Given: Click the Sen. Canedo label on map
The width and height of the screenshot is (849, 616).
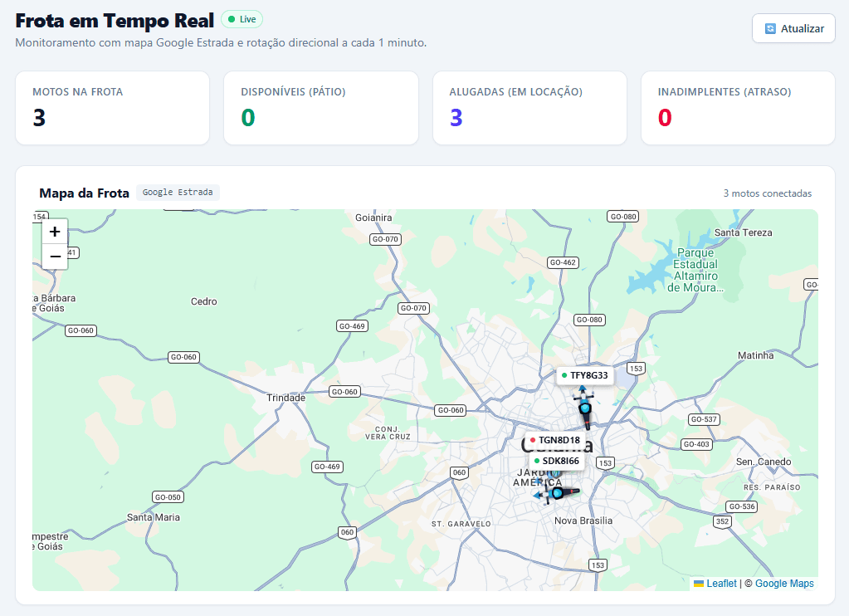Looking at the screenshot, I should 764,462.
